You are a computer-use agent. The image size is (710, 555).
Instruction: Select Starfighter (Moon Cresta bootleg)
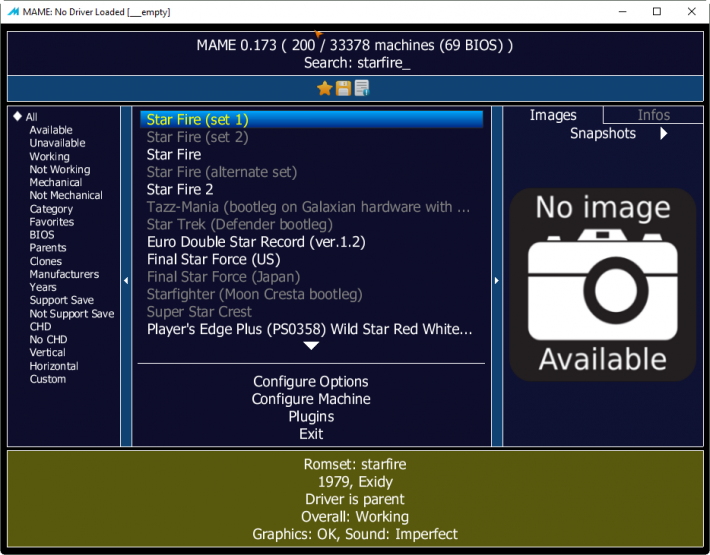point(311,294)
